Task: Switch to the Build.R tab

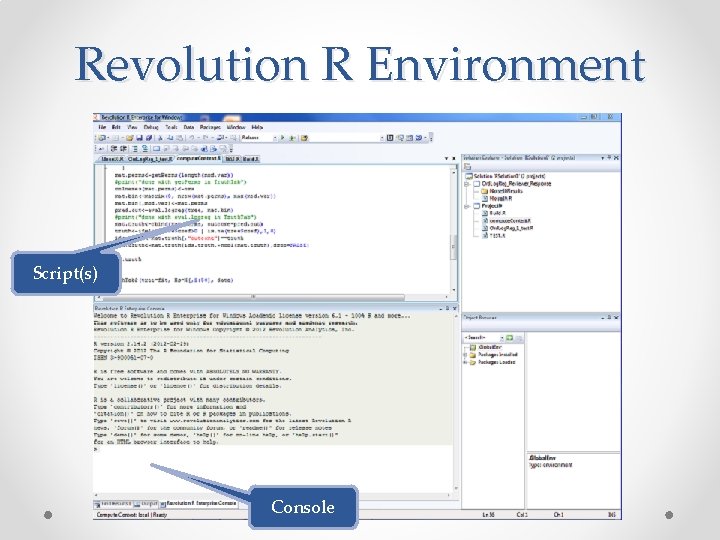Action: (251, 159)
